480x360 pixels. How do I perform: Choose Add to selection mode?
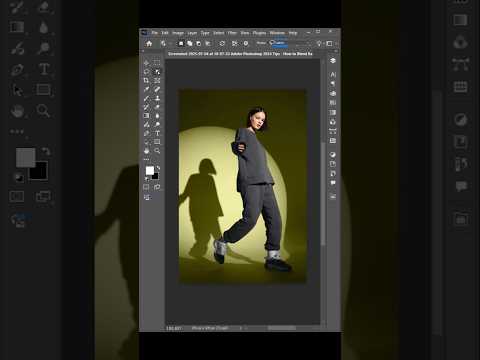190,43
